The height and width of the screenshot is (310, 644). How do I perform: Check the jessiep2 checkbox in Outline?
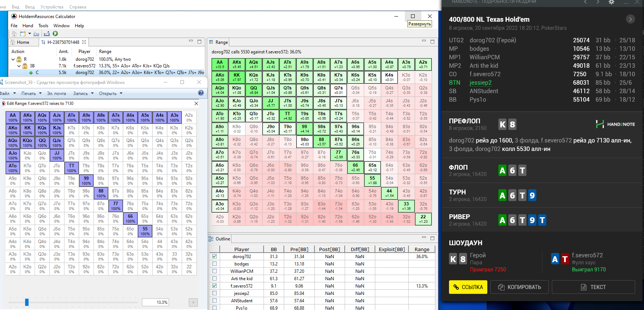coord(215,293)
